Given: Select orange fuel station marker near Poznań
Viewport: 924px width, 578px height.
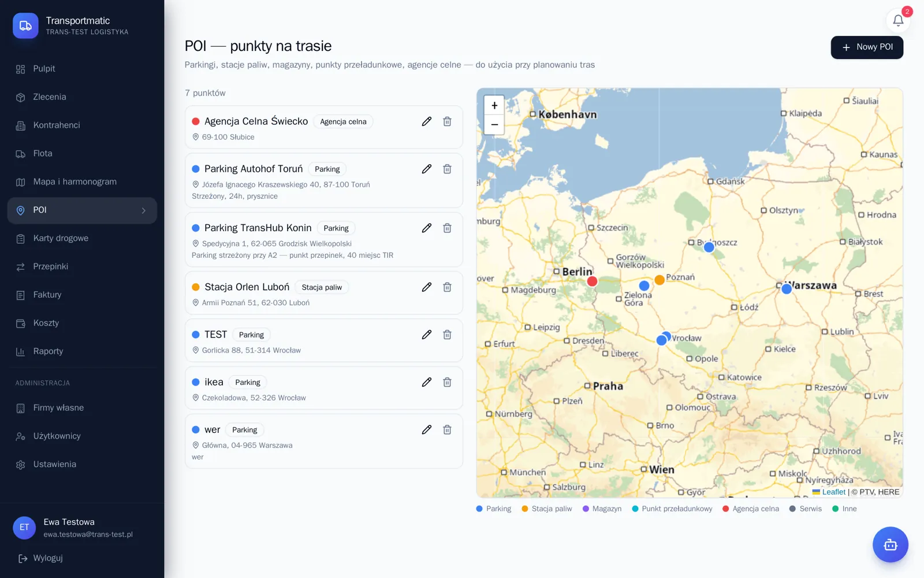Looking at the screenshot, I should [x=659, y=280].
